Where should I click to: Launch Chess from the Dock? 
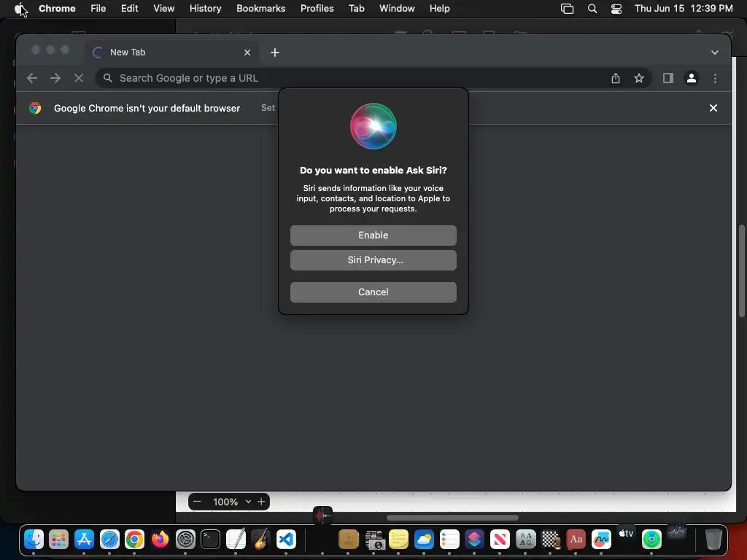[x=551, y=540]
